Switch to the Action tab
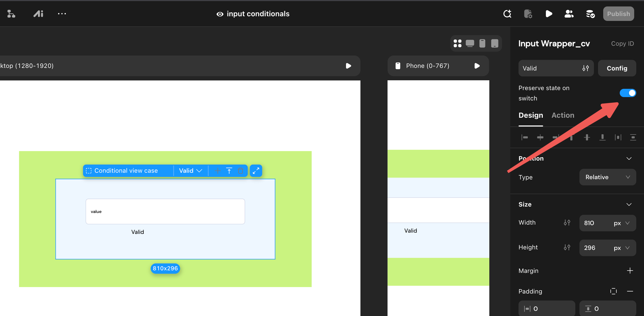Viewport: 644px width, 316px height. 563,115
